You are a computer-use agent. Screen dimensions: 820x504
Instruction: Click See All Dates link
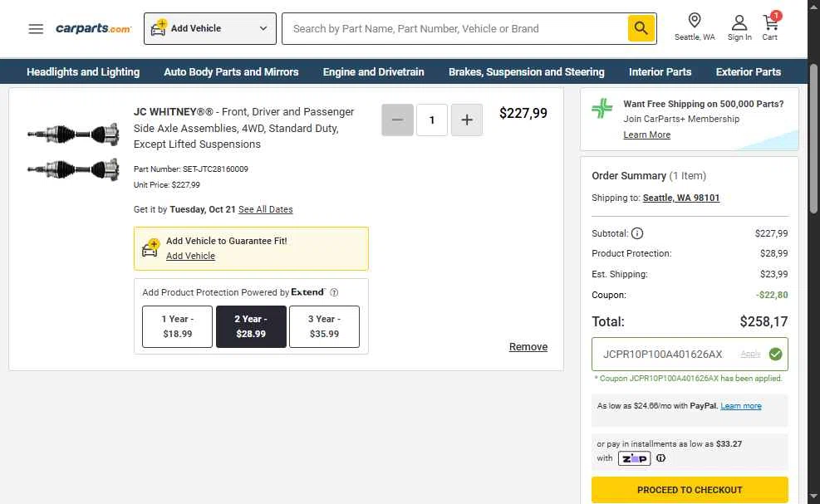[266, 209]
